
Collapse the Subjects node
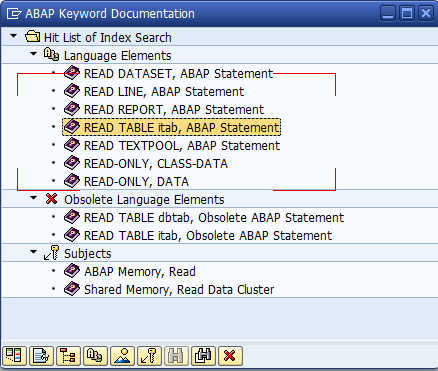33,252
